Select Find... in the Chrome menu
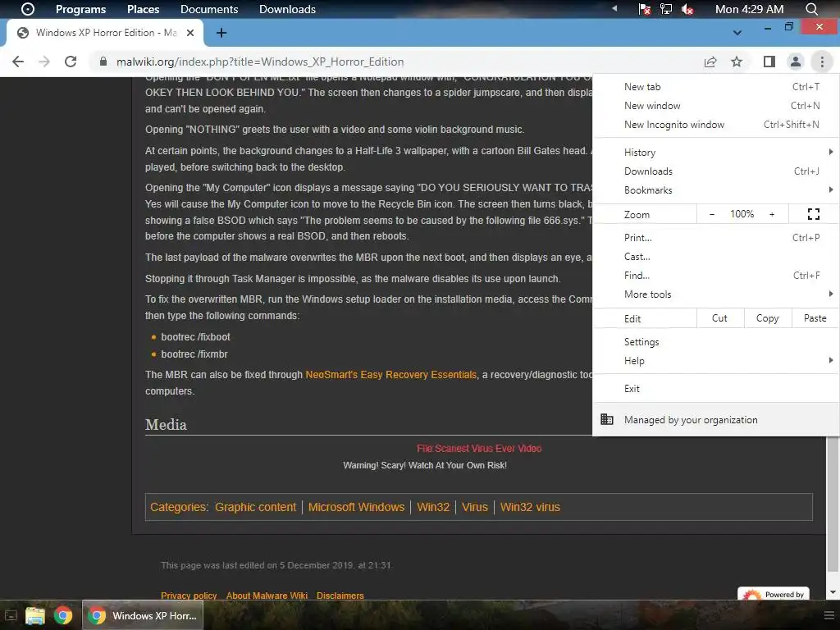 716,276
